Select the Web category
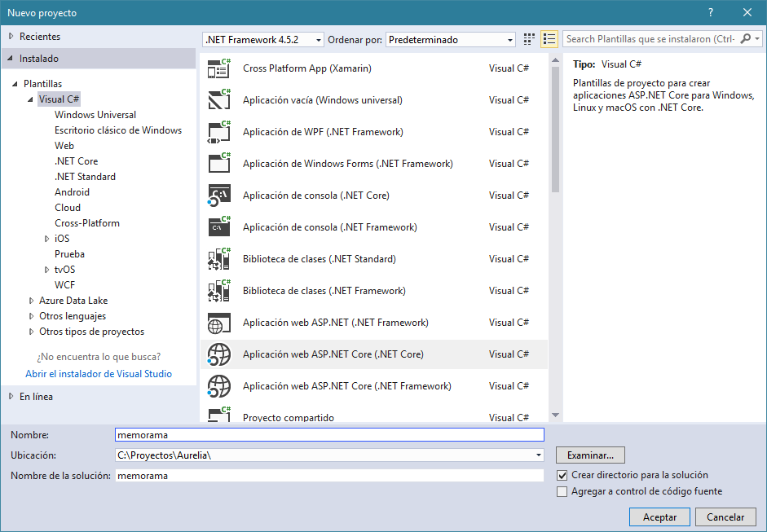Screen dimensions: 767x532 (64, 146)
